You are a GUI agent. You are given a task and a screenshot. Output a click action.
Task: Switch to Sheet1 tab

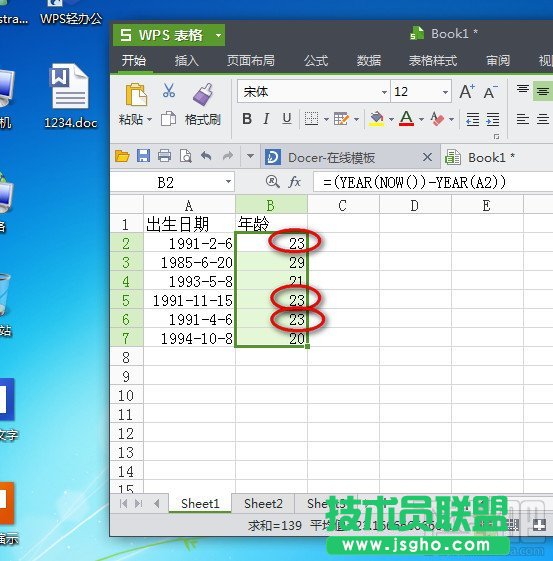(200, 503)
